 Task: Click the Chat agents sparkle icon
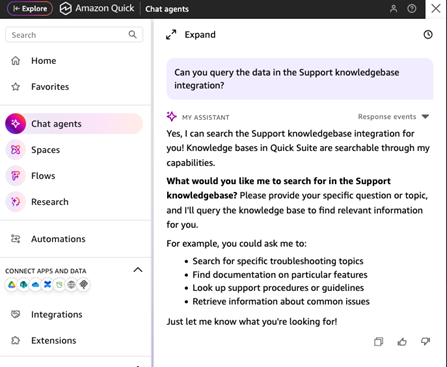click(15, 124)
